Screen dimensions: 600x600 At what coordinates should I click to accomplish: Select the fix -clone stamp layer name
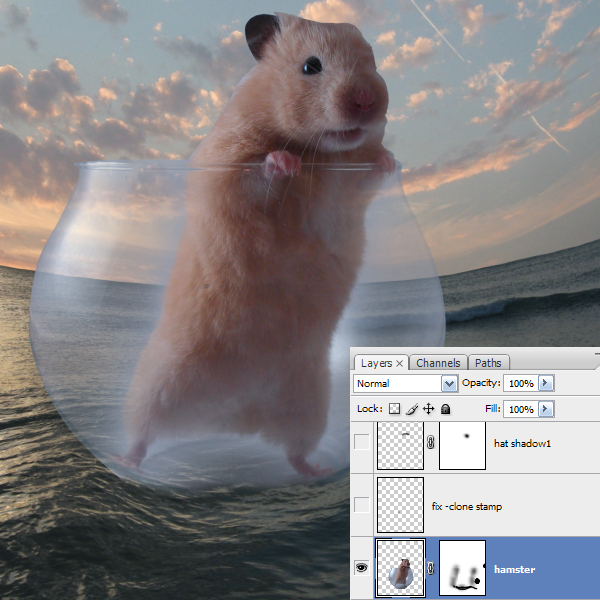coord(466,506)
